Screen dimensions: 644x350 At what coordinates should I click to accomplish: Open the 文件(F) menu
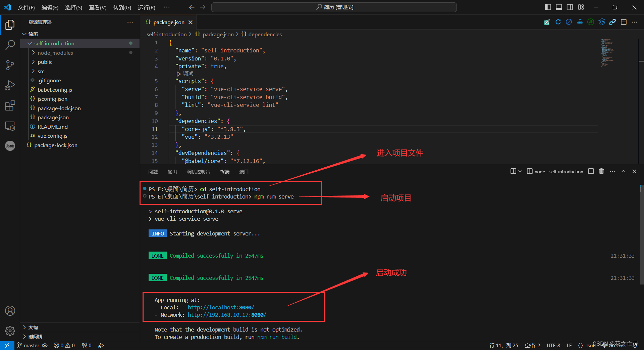(26, 7)
